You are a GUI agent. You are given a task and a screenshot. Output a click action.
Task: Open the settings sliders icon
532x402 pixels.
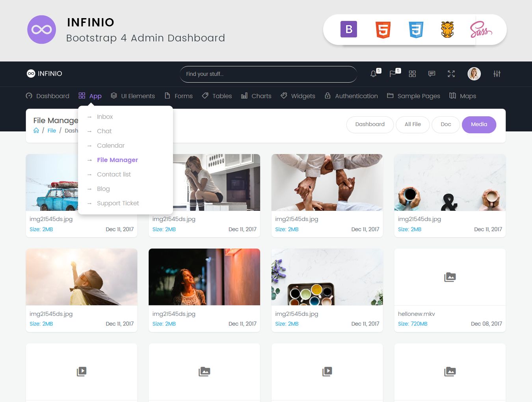pyautogui.click(x=497, y=74)
